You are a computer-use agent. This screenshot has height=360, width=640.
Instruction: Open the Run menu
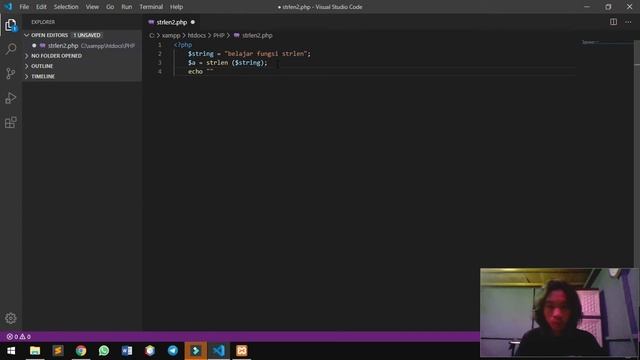[x=127, y=7]
